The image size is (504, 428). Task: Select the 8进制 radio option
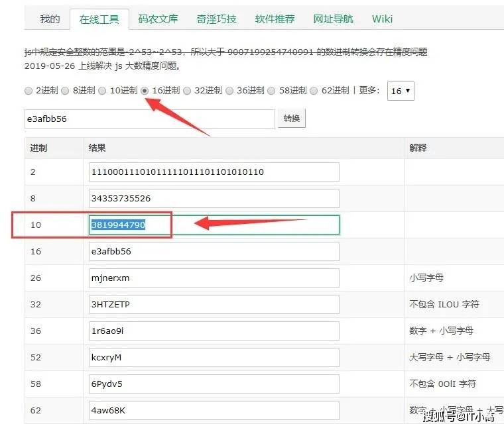pos(65,91)
